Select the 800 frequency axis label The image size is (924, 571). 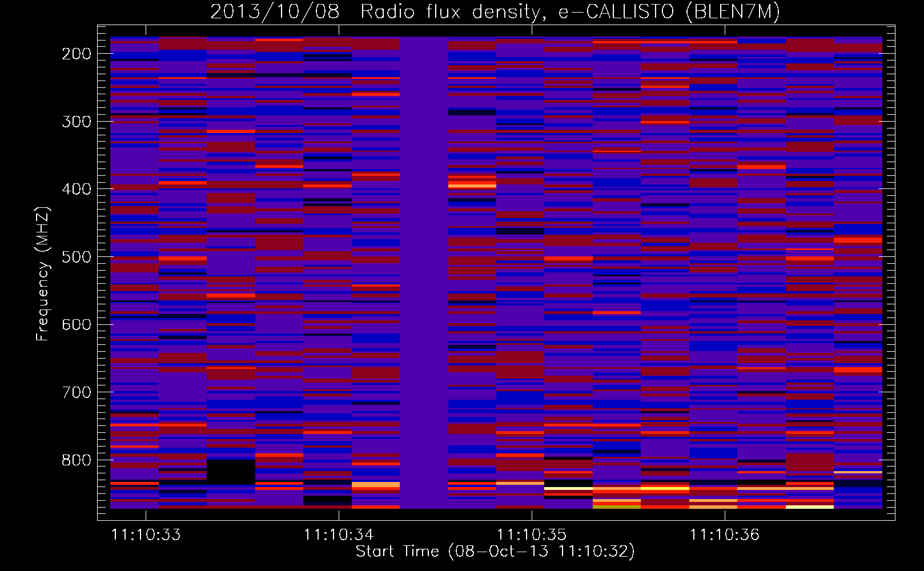[x=77, y=460]
